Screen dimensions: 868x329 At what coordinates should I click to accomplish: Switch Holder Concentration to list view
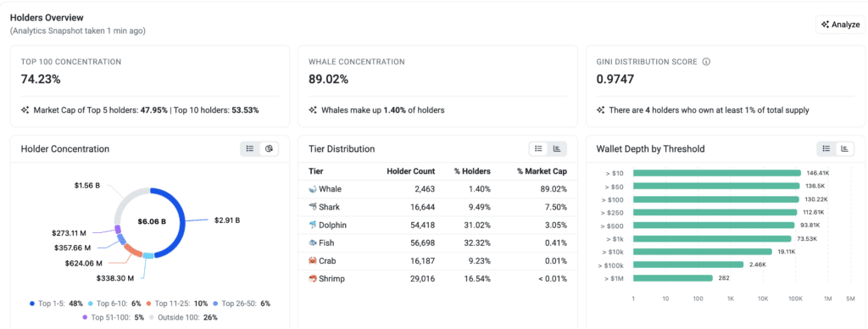(x=250, y=148)
